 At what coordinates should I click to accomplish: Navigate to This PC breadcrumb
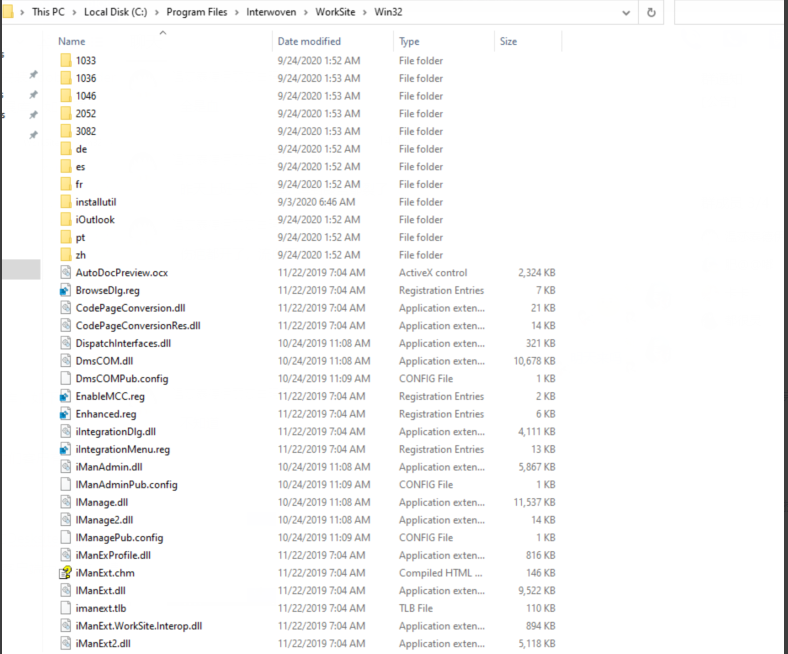pyautogui.click(x=48, y=12)
